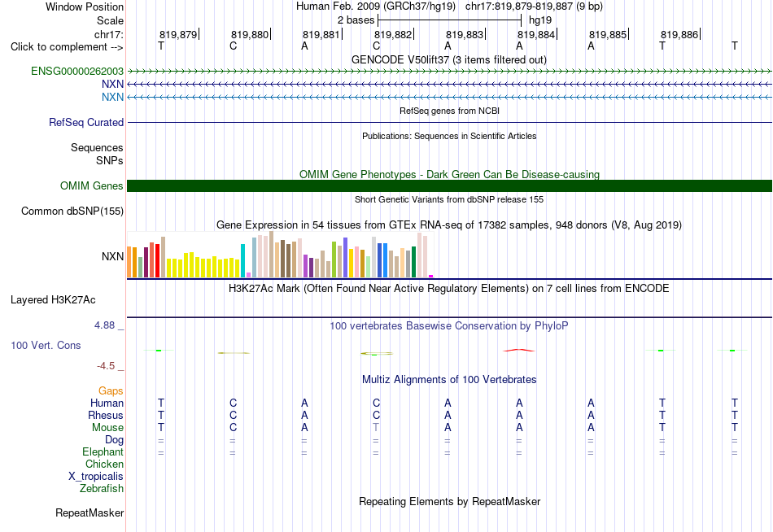The height and width of the screenshot is (532, 773).
Task: Open the GENCODE V50lift37 track title
Action: pyautogui.click(x=448, y=59)
